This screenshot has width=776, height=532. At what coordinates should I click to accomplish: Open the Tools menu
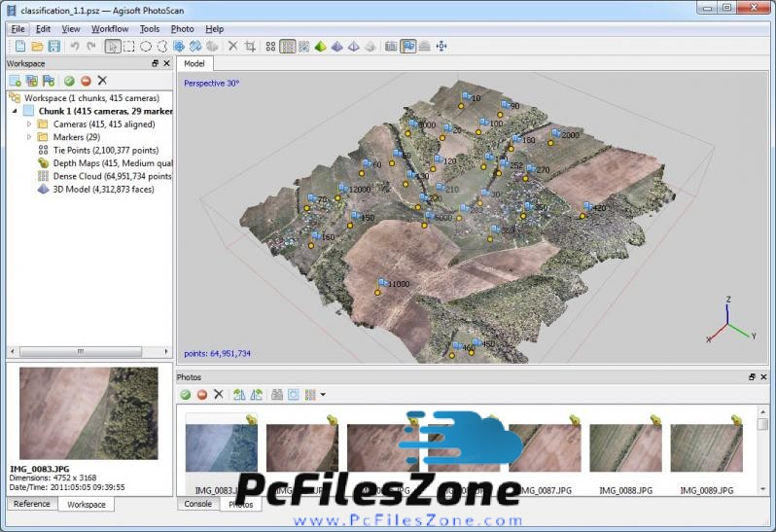pos(150,29)
